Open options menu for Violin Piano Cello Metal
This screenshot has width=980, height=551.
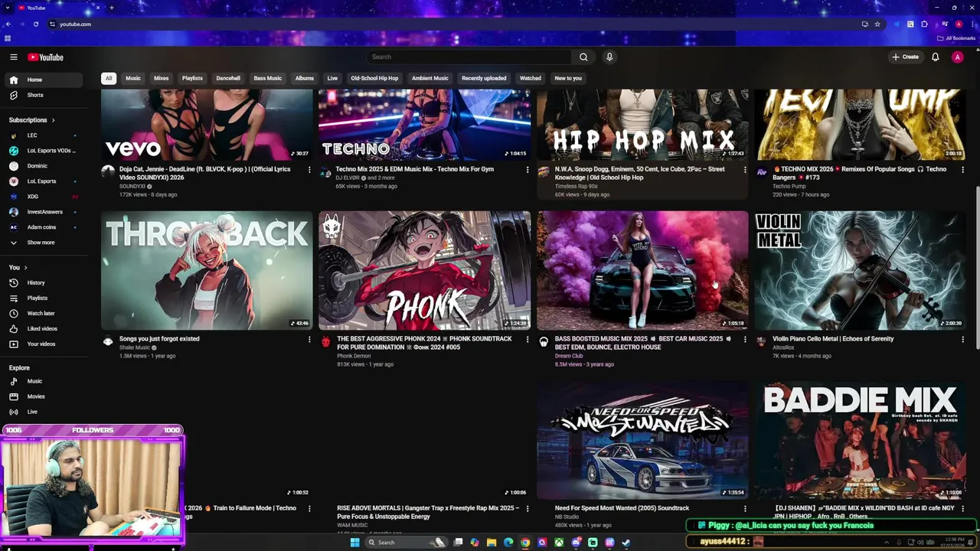click(962, 339)
